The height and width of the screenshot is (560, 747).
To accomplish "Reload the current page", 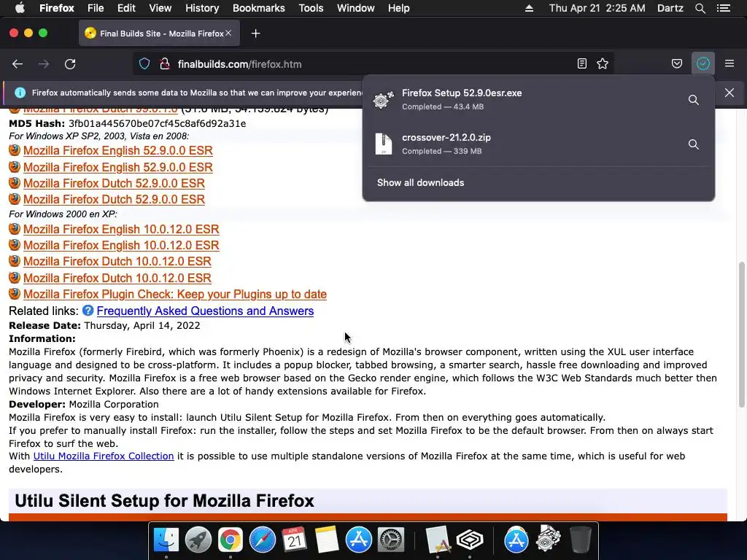I will click(70, 64).
